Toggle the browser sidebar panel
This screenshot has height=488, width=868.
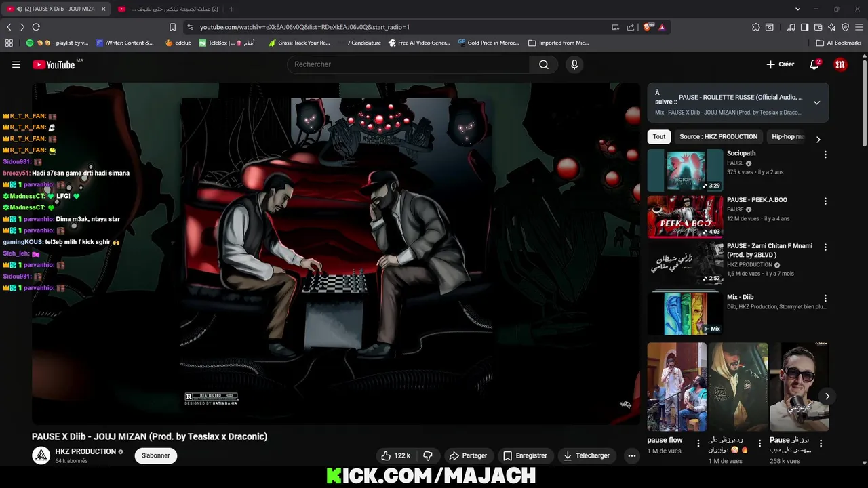click(804, 27)
